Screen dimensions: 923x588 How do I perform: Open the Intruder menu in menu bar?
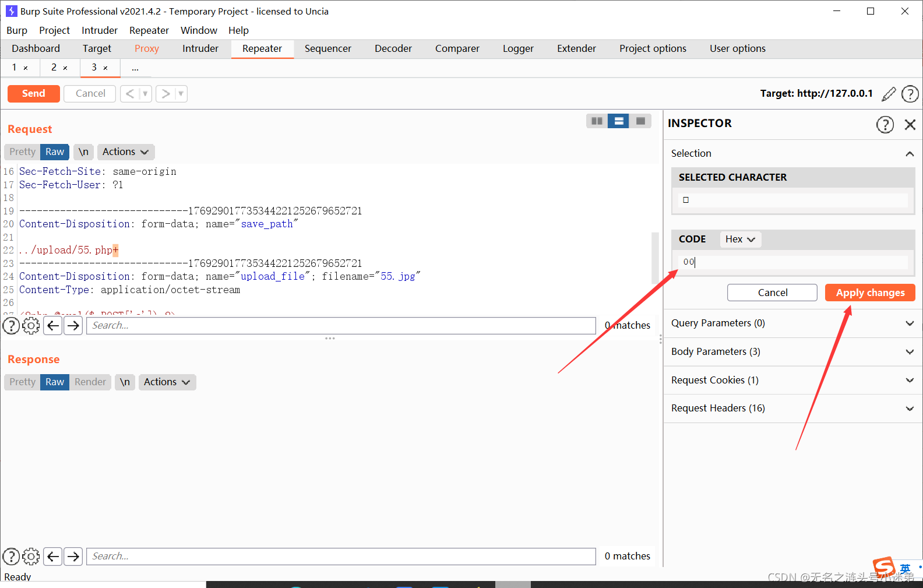point(100,30)
